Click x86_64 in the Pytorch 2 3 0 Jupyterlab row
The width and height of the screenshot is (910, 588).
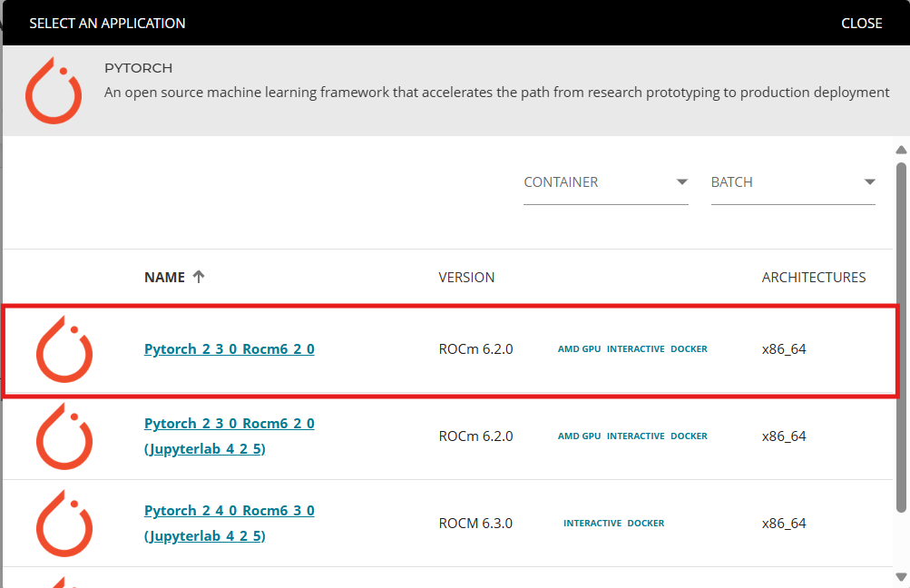(x=784, y=436)
